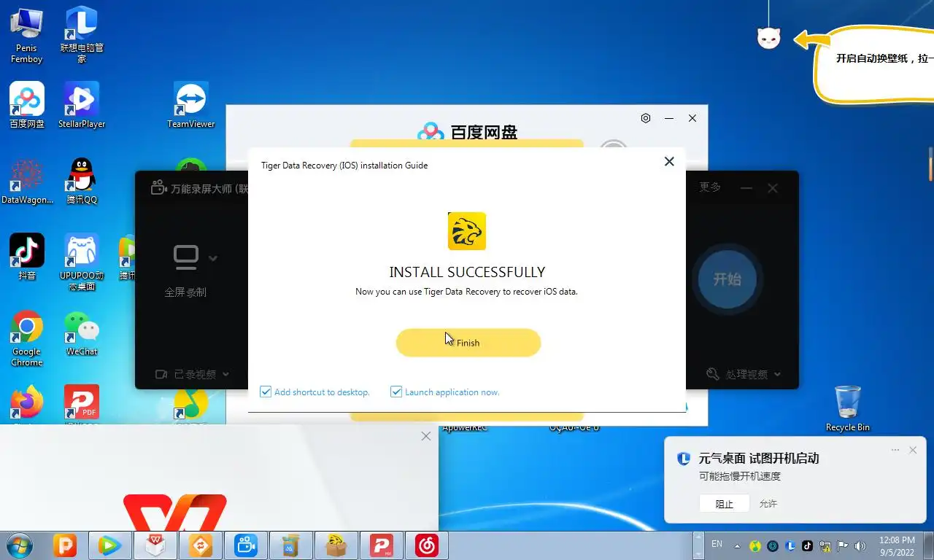This screenshot has width=934, height=560.
Task: Open the Windows Start menu
Action: pos(18,545)
